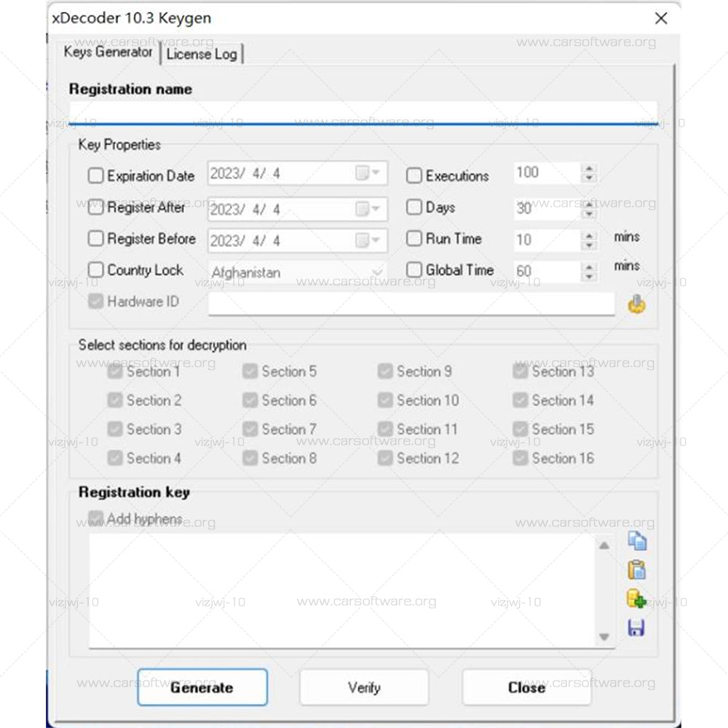
Task: Toggle the Section 7 checkbox
Action: click(250, 429)
